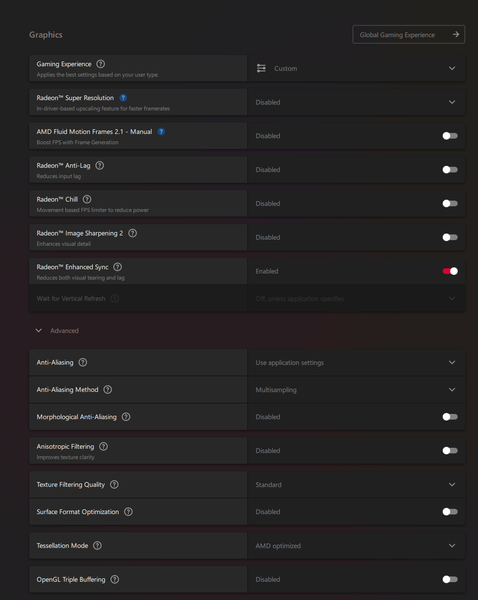Click the custom sliders icon beside Custom

(261, 68)
